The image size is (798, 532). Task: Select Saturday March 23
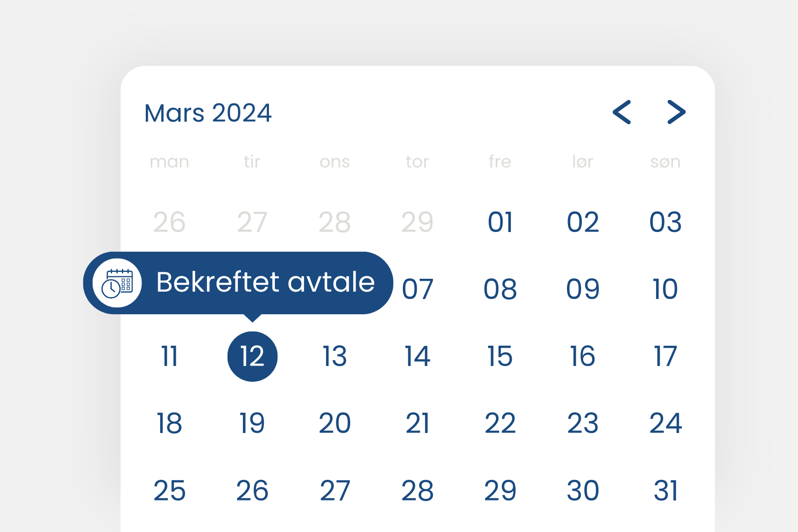click(x=583, y=423)
